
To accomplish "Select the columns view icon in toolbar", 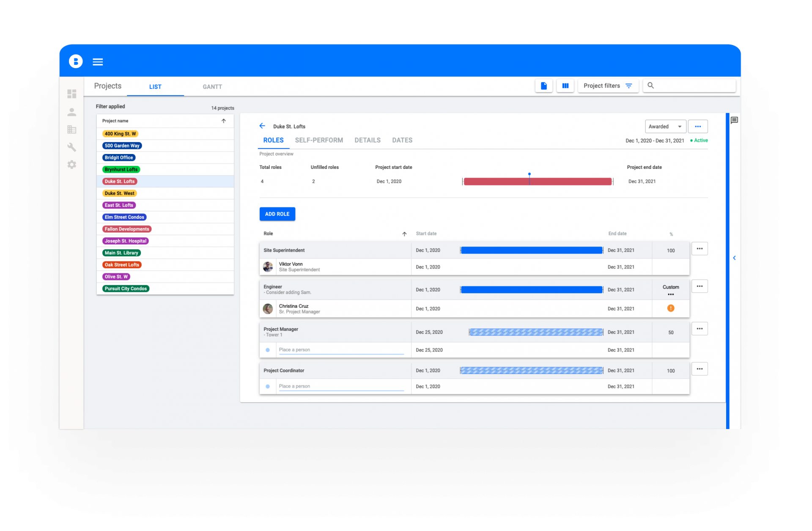I will click(565, 85).
